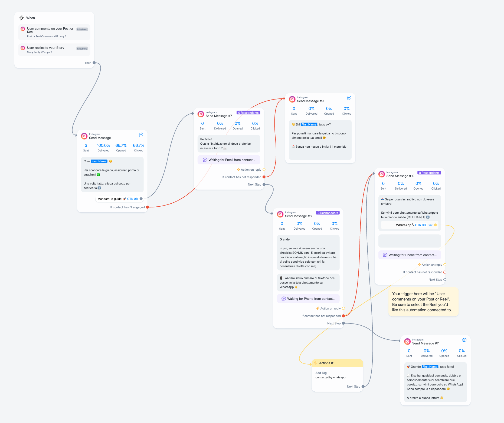Click 0 Respondents badge on Send Message #8
Screen dimensions: 504x423
point(328,213)
